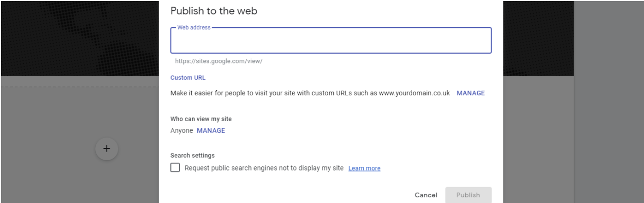Select the Custom URL heading
Screen dimensions: 644x203
click(188, 78)
